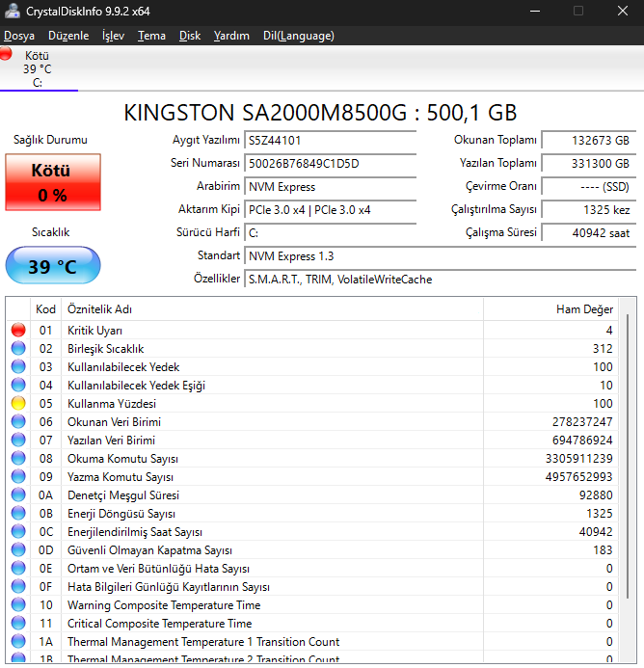Open the Dil(Language) menu
The height and width of the screenshot is (668, 644).
point(298,36)
